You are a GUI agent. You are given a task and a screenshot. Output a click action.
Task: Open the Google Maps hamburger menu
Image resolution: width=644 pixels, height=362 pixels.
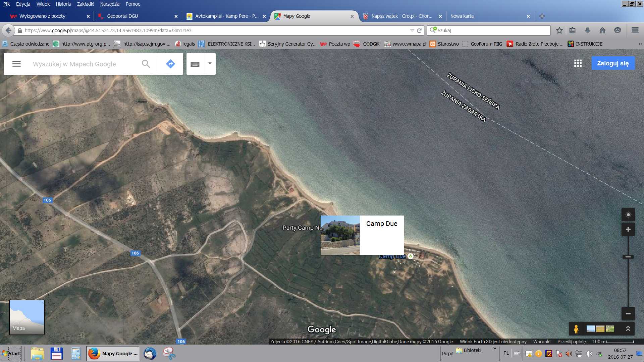16,64
